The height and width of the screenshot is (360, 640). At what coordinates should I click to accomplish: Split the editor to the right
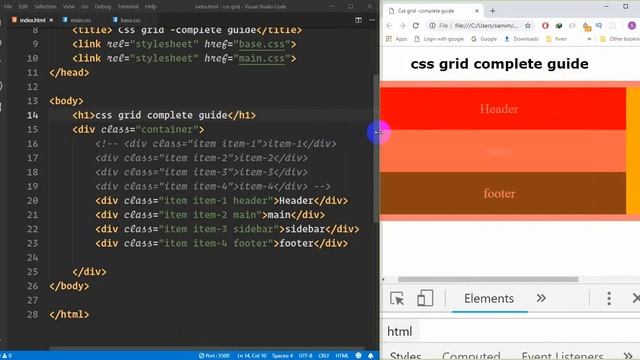(x=358, y=20)
